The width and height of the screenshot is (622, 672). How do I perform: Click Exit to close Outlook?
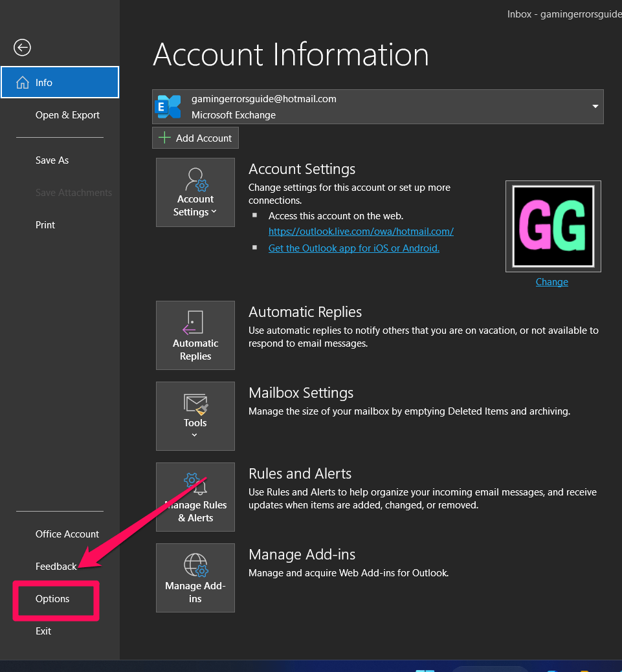pyautogui.click(x=43, y=631)
